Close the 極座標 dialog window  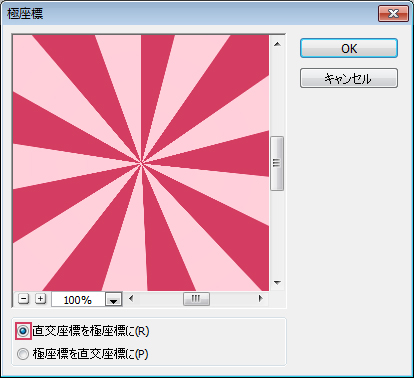[x=393, y=14]
